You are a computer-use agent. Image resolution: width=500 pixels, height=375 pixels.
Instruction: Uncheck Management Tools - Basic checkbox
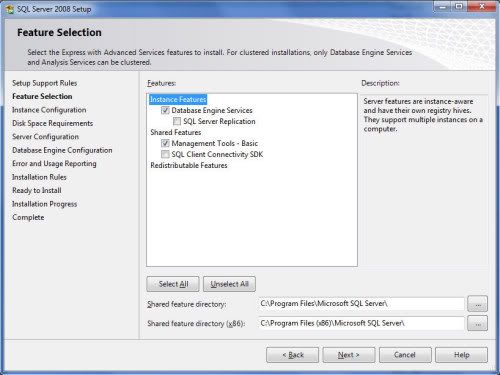[x=165, y=143]
